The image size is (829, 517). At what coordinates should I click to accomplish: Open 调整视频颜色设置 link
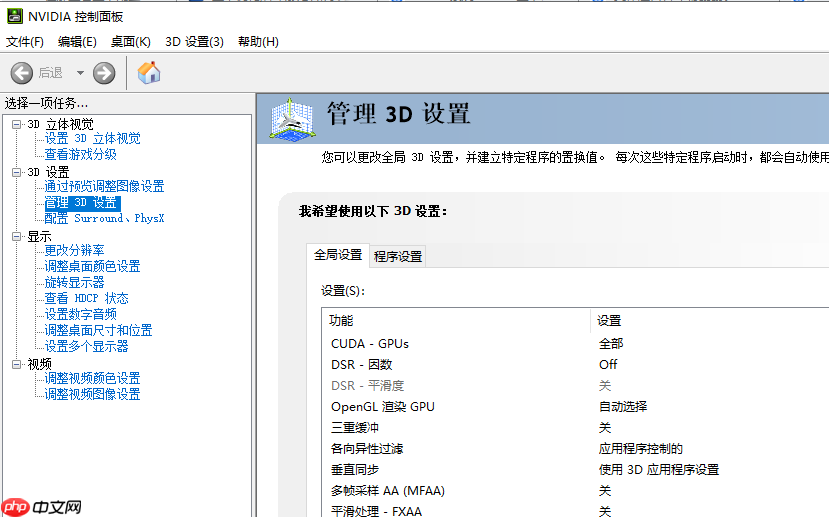click(93, 378)
